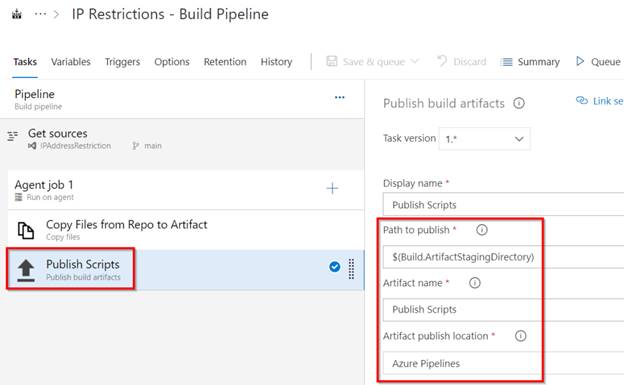The image size is (624, 385).
Task: Select Copy Files from Repo to Artifact task
Action: (x=186, y=230)
